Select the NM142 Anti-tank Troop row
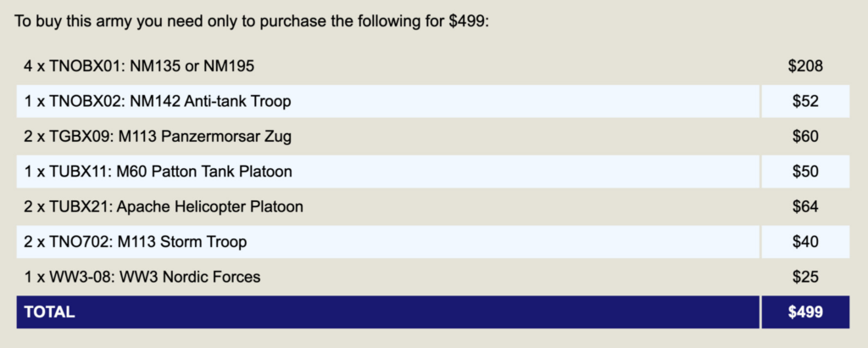This screenshot has height=348, width=868. point(158,102)
